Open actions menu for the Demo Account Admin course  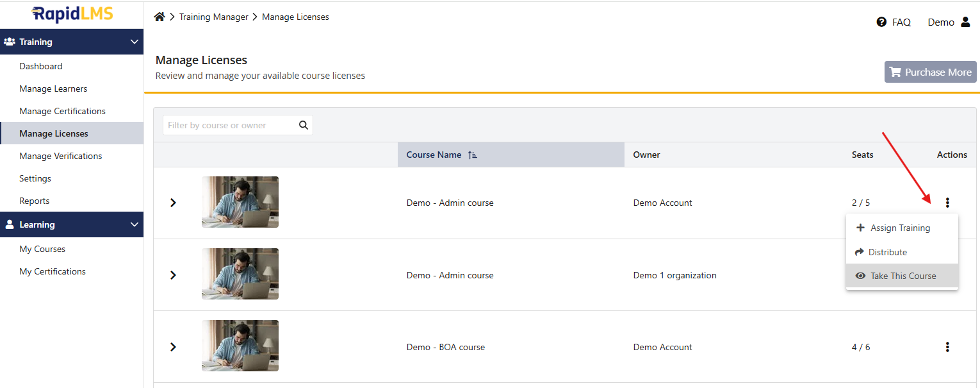tap(947, 203)
